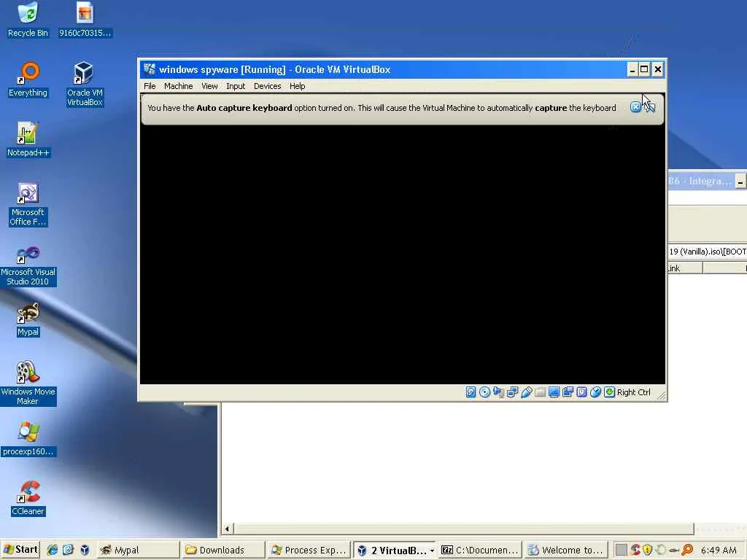Click the green keyboard capture arrow icon
Viewport: 747px width, 560px height.
(609, 392)
